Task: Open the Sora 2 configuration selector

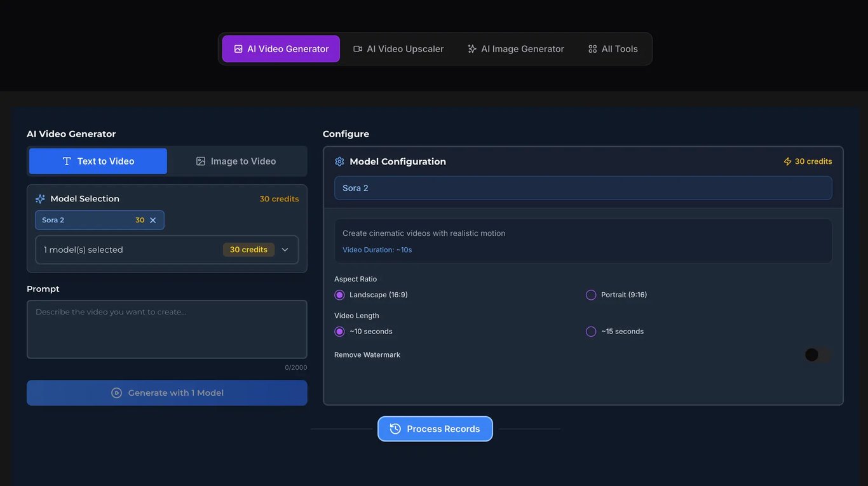Action: (x=583, y=188)
